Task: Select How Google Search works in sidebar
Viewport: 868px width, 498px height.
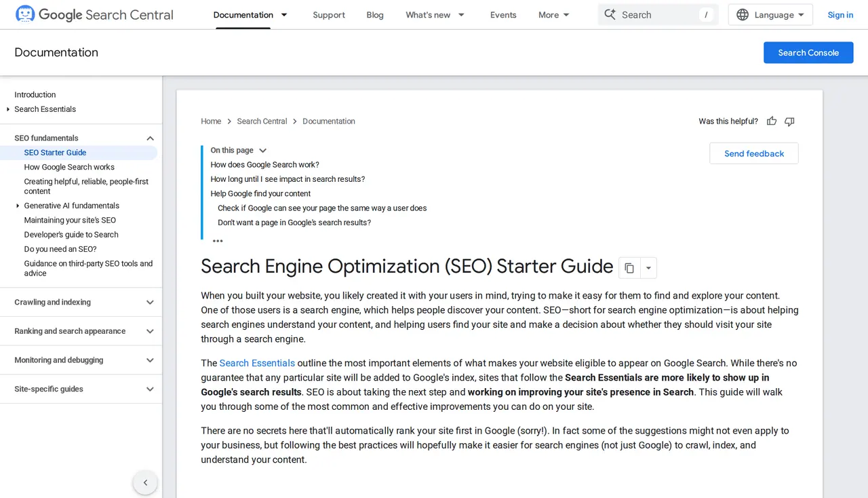Action: point(69,167)
